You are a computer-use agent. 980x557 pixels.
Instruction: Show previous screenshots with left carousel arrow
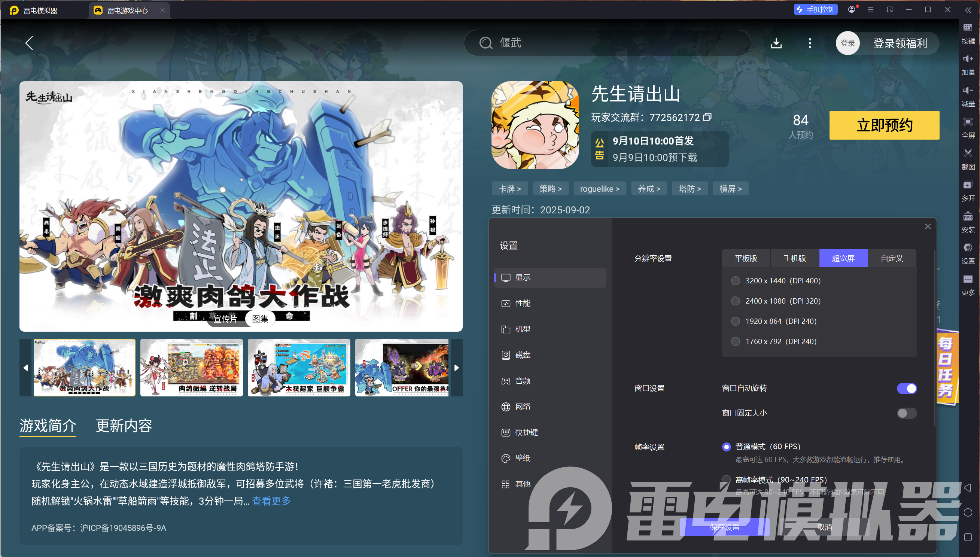click(25, 368)
